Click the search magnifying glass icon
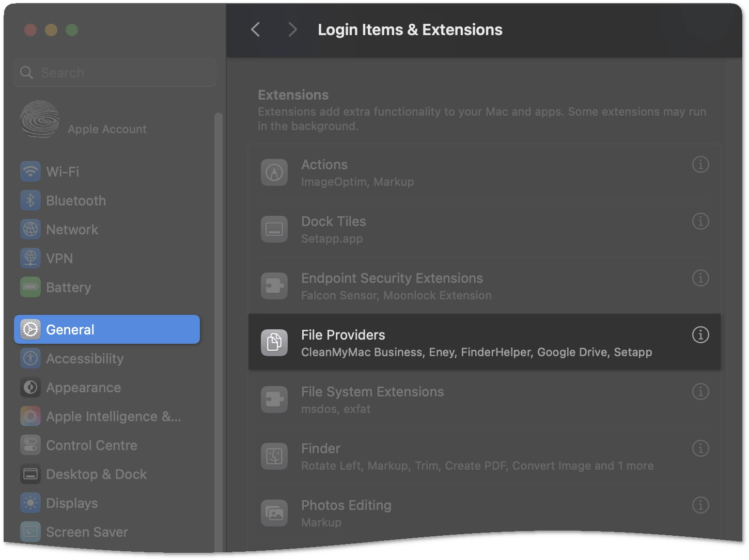749x560 pixels. pos(26,73)
